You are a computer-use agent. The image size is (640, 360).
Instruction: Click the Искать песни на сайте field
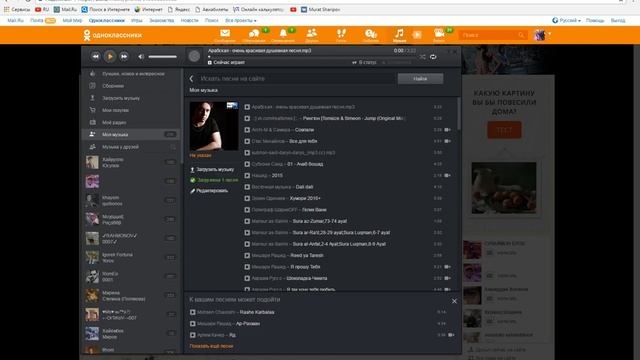click(297, 78)
